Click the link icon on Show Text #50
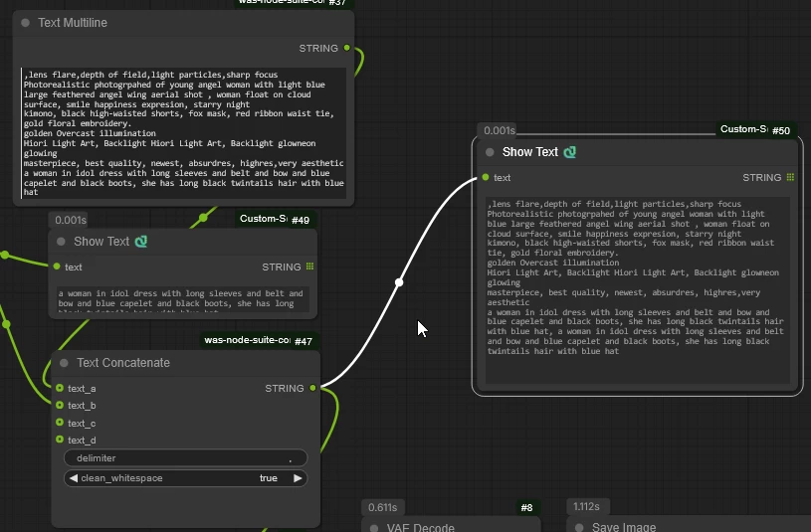Screen dimensions: 811x532 [570, 152]
